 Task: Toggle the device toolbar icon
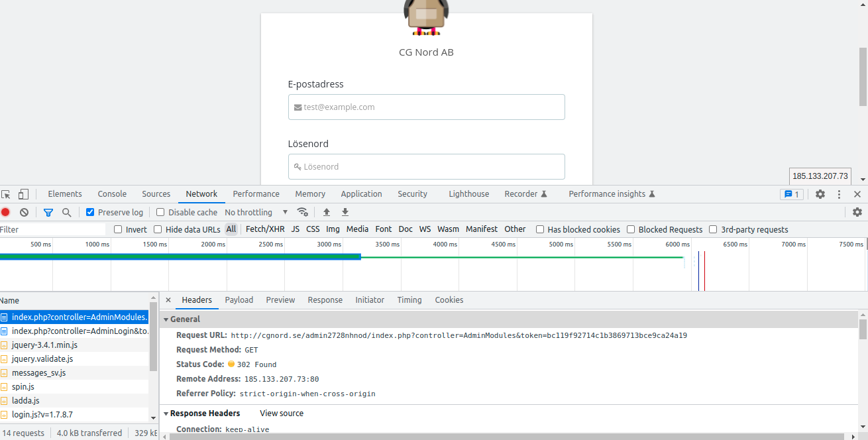click(23, 194)
